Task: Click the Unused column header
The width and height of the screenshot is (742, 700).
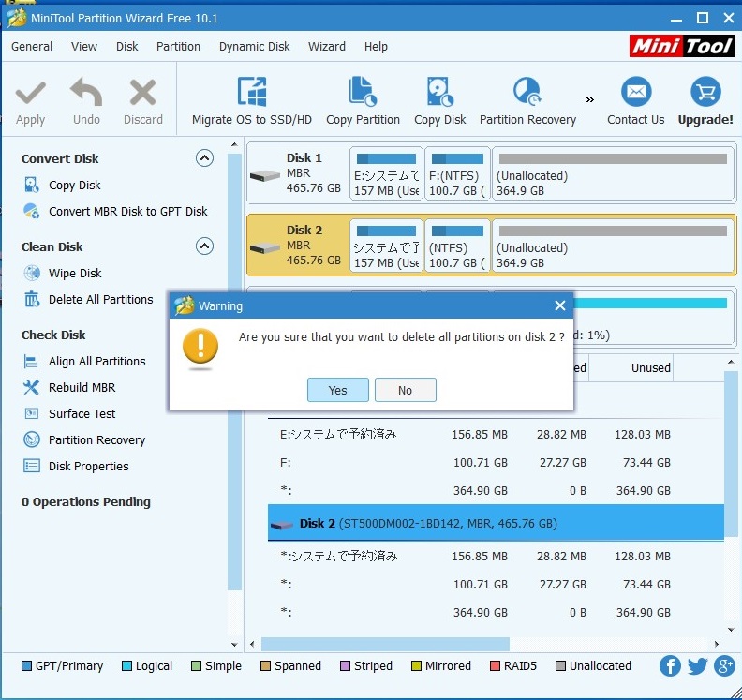Action: pyautogui.click(x=631, y=367)
